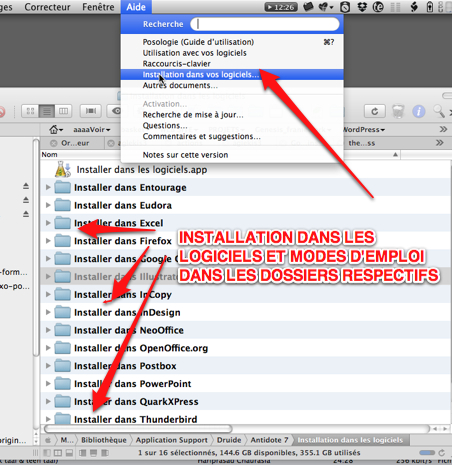Expand the Installer dans Excel folder
The width and height of the screenshot is (452, 465).
click(48, 223)
